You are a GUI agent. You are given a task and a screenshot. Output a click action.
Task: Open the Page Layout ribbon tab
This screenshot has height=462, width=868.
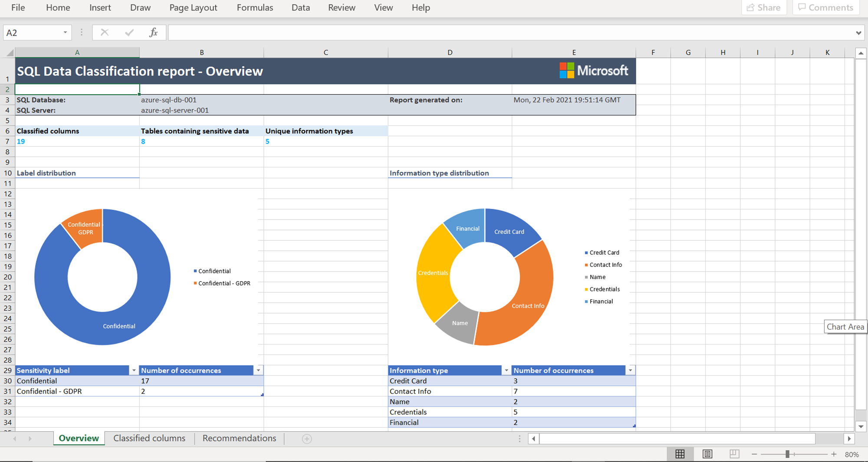tap(193, 8)
